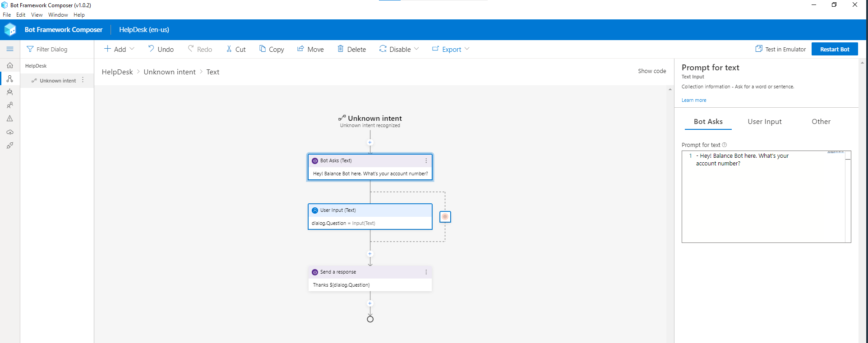Select Unknown intent trigger in the tree
Image resolution: width=868 pixels, height=343 pixels.
[57, 81]
